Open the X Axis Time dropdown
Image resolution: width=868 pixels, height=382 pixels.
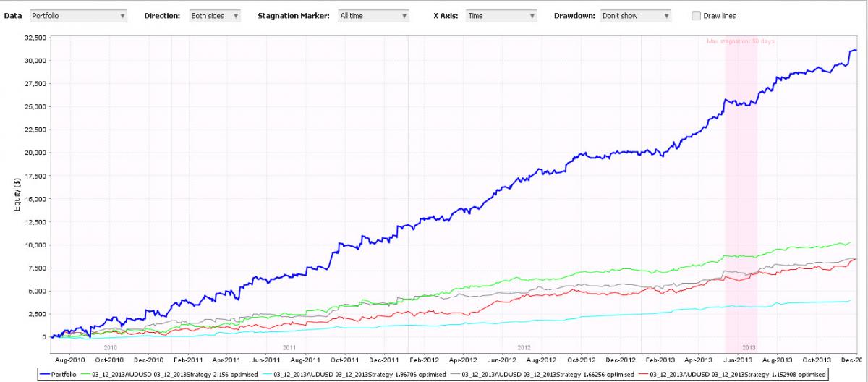coord(501,16)
